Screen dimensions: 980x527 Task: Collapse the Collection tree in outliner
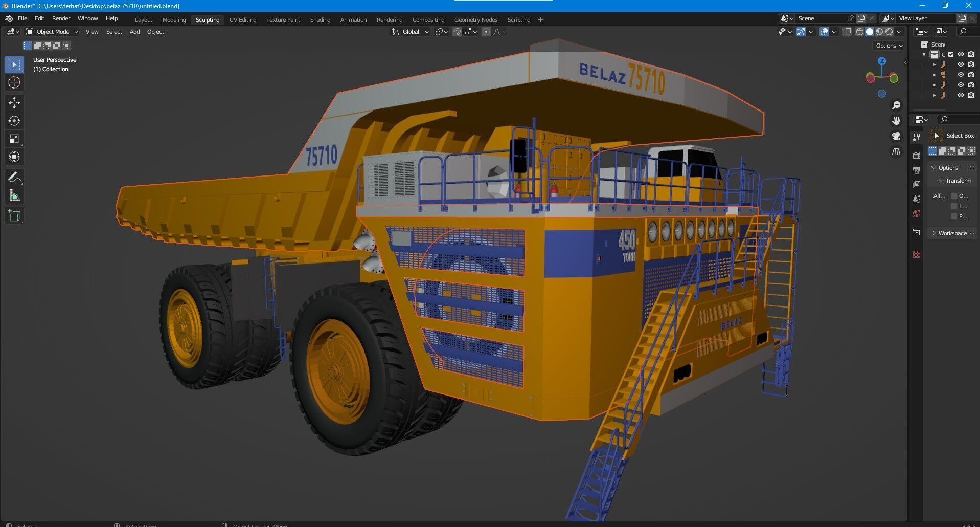924,54
